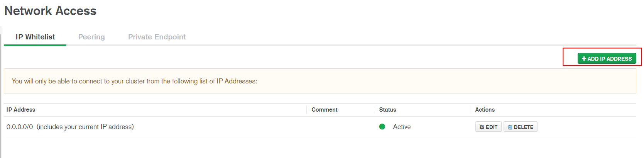The height and width of the screenshot is (158, 644).
Task: Click the yellow cluster connection notice banner
Action: (320, 81)
